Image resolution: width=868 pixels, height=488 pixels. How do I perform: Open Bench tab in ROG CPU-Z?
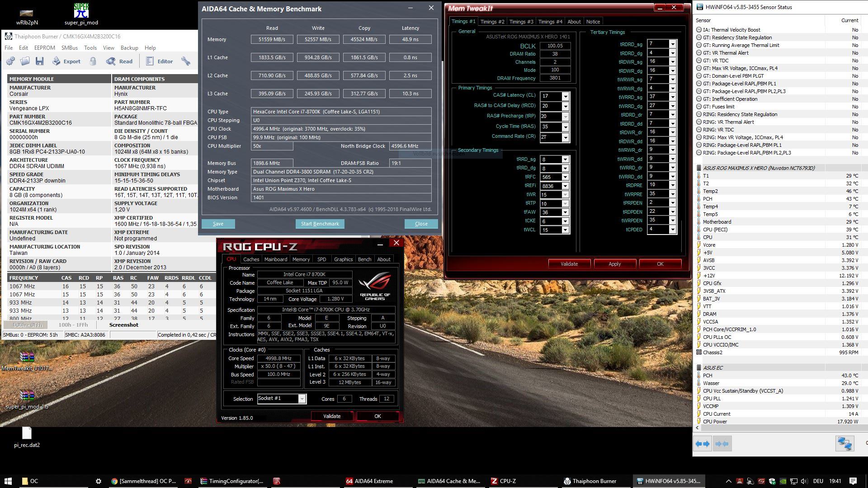[364, 259]
